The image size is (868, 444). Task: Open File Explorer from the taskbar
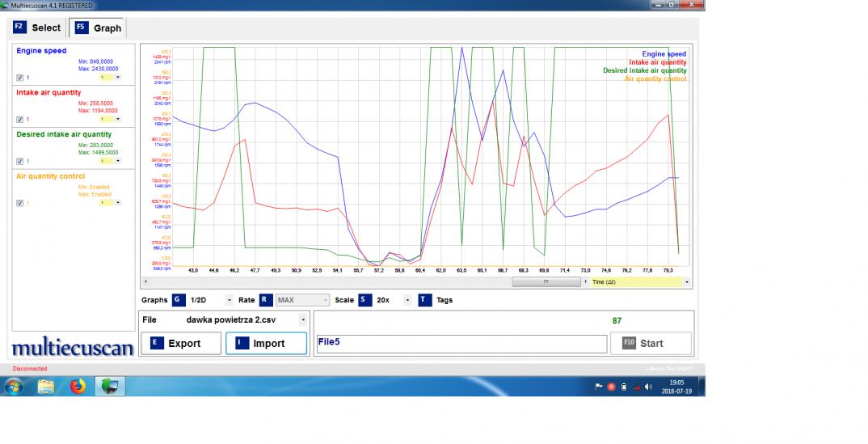(x=46, y=387)
